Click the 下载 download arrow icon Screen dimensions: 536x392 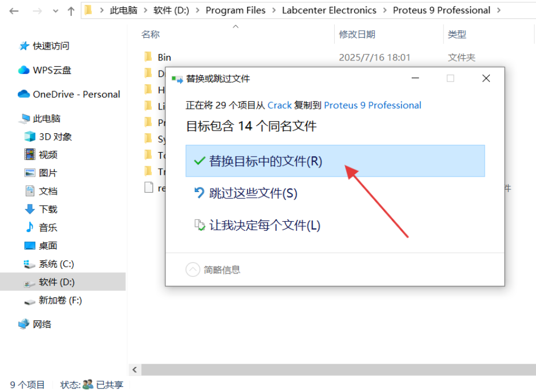[30, 209]
